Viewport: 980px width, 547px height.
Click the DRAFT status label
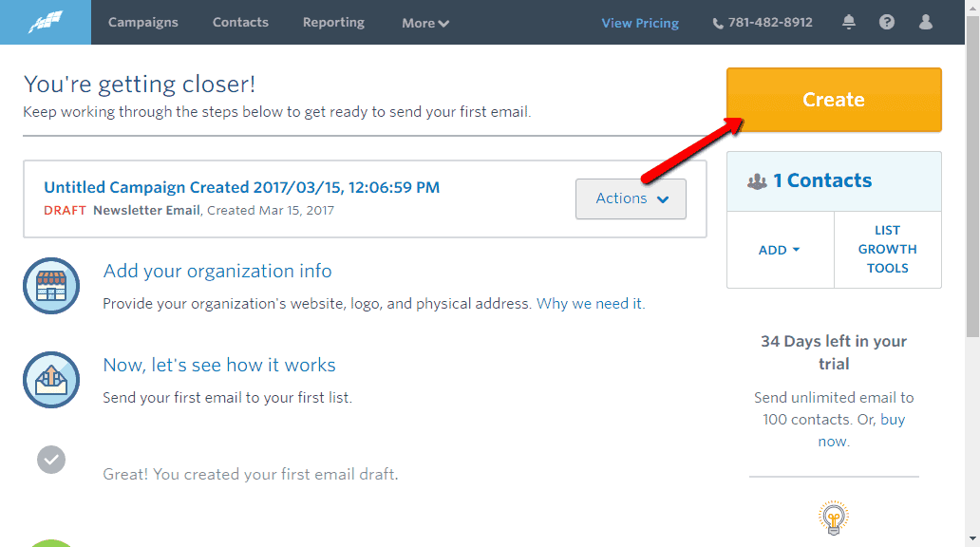(65, 211)
